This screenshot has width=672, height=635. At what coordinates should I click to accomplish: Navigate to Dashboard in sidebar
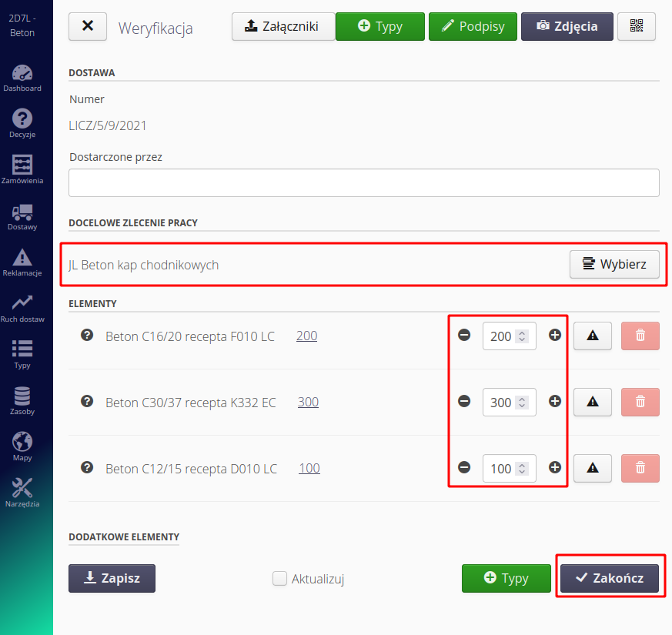click(22, 79)
